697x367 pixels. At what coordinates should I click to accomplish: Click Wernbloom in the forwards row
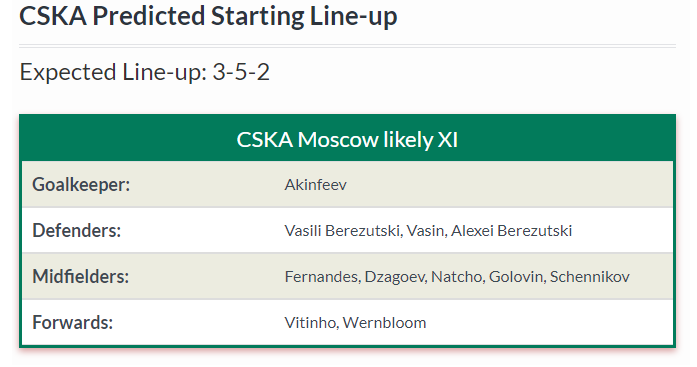coord(385,323)
